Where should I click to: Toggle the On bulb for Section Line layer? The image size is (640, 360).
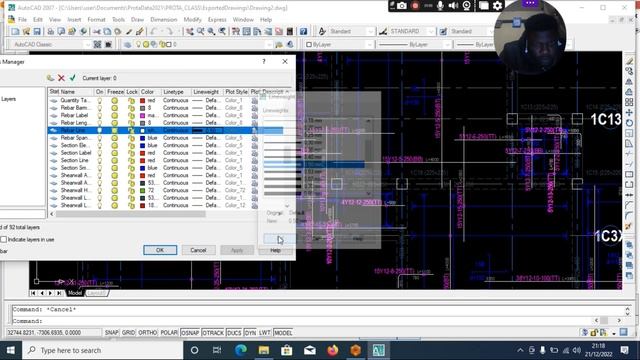point(99,160)
